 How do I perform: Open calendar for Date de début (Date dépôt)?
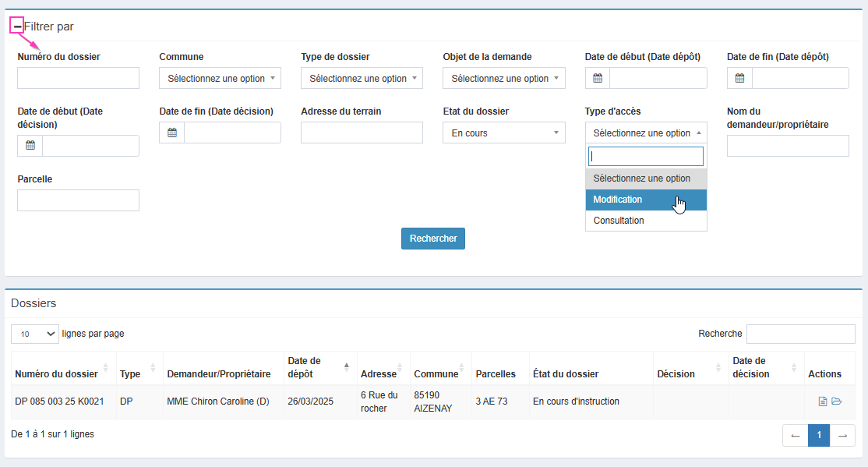598,78
